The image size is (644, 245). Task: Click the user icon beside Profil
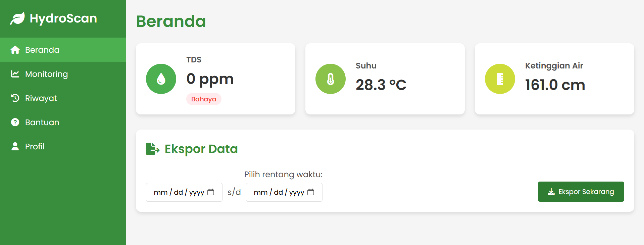15,146
